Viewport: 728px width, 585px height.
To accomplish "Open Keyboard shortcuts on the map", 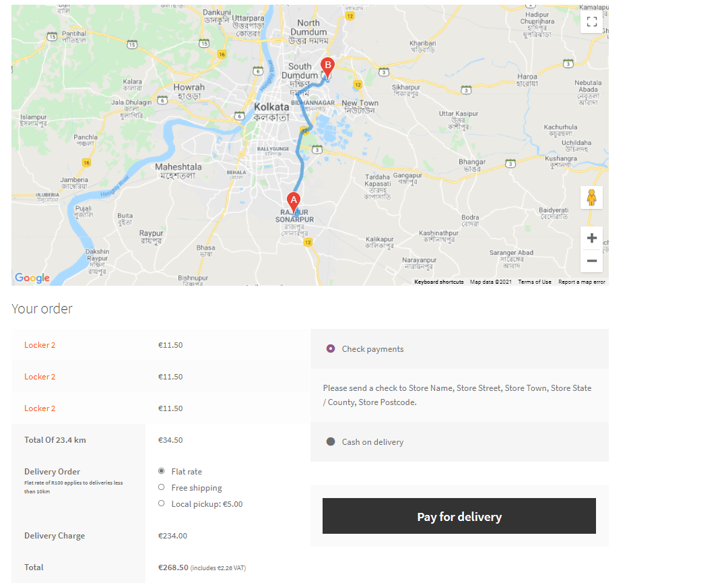I will 438,282.
